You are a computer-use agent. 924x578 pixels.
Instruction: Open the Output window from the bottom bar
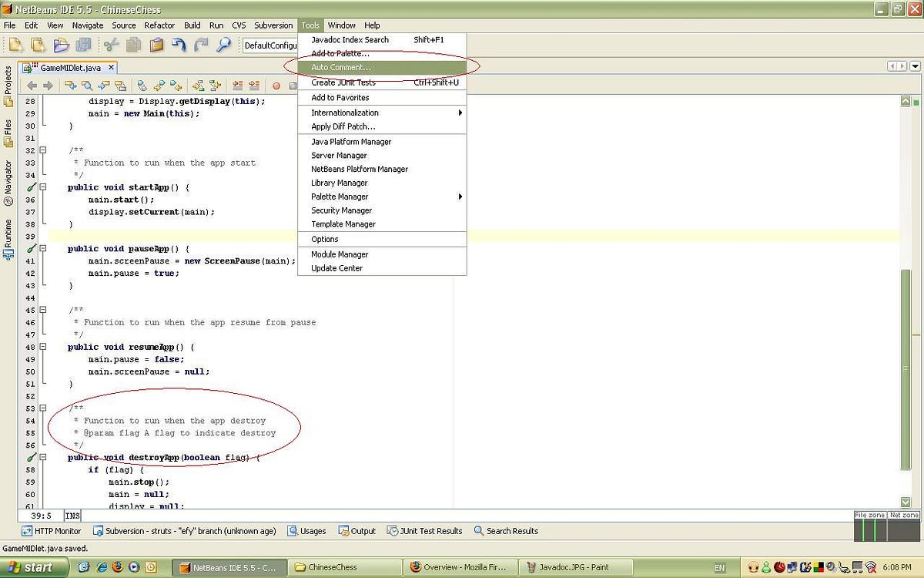pyautogui.click(x=357, y=530)
